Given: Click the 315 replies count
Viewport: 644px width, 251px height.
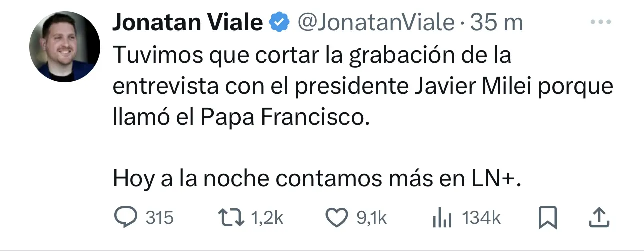Looking at the screenshot, I should pyautogui.click(x=160, y=218).
